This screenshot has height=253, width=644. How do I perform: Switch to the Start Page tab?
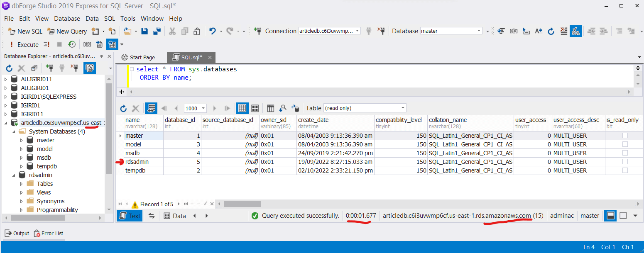(138, 58)
